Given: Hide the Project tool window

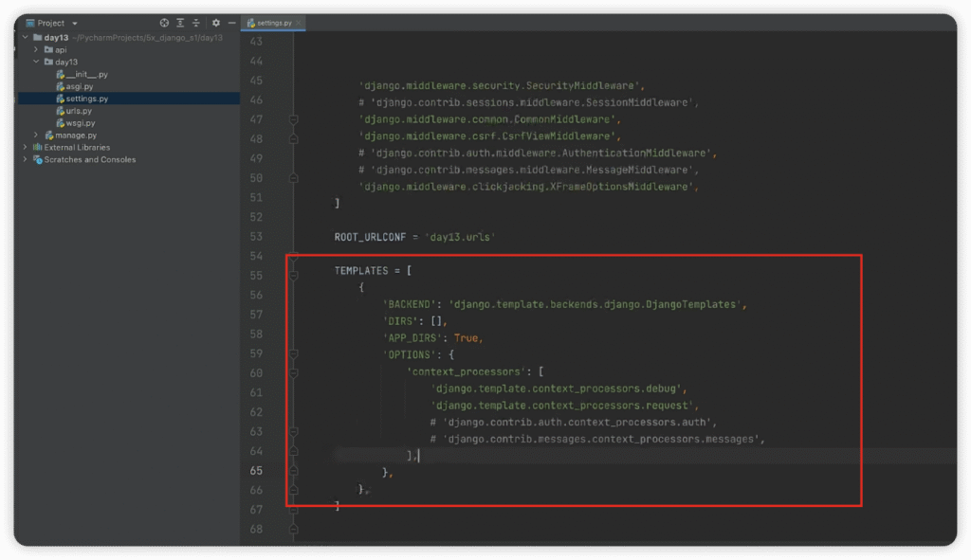Looking at the screenshot, I should (231, 23).
